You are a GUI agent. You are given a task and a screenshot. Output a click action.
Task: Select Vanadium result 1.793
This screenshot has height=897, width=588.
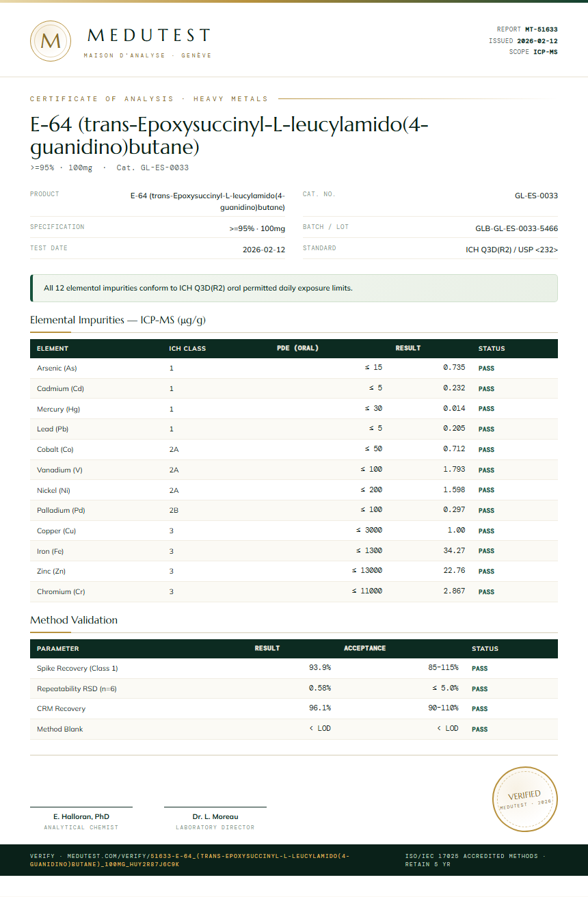coord(454,469)
